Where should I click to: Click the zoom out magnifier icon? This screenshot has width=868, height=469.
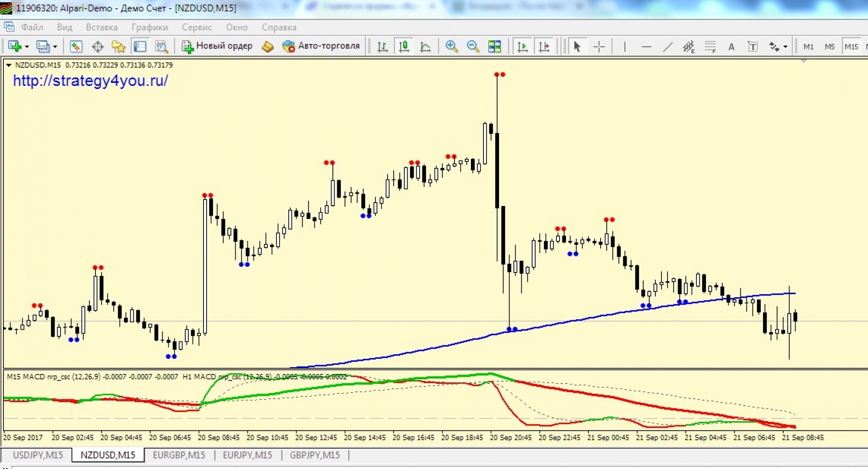(x=473, y=46)
